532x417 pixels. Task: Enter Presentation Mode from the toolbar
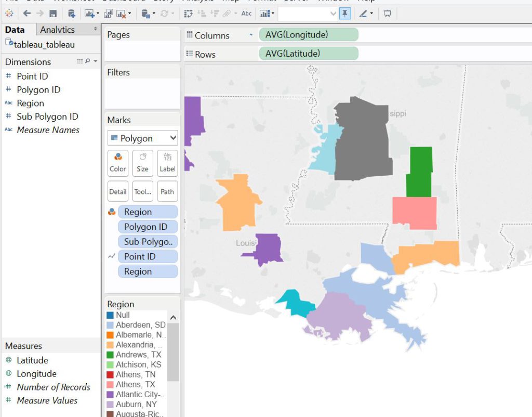point(388,14)
